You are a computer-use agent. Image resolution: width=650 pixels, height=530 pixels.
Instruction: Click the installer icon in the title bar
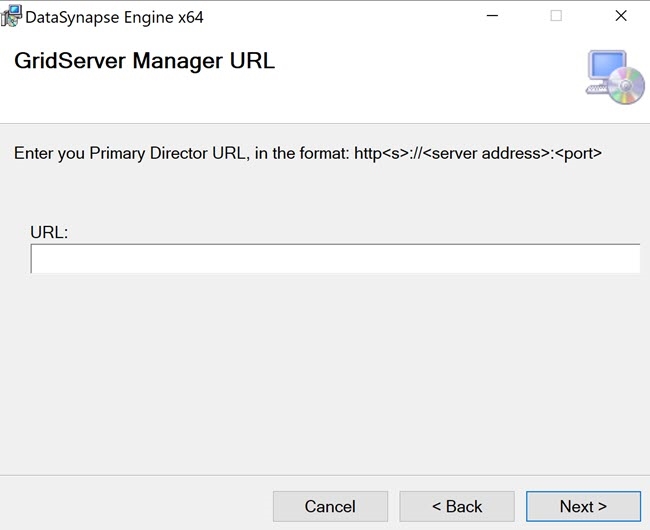tap(11, 16)
